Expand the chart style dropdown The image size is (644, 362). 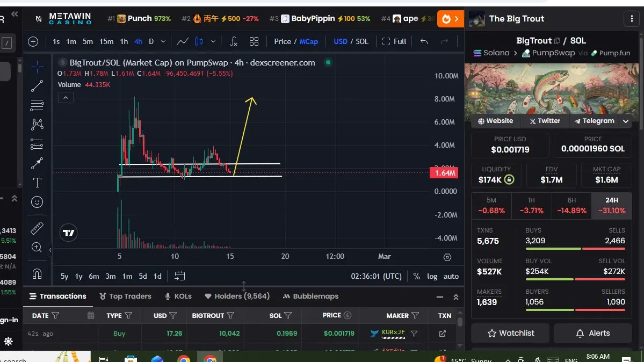213,41
